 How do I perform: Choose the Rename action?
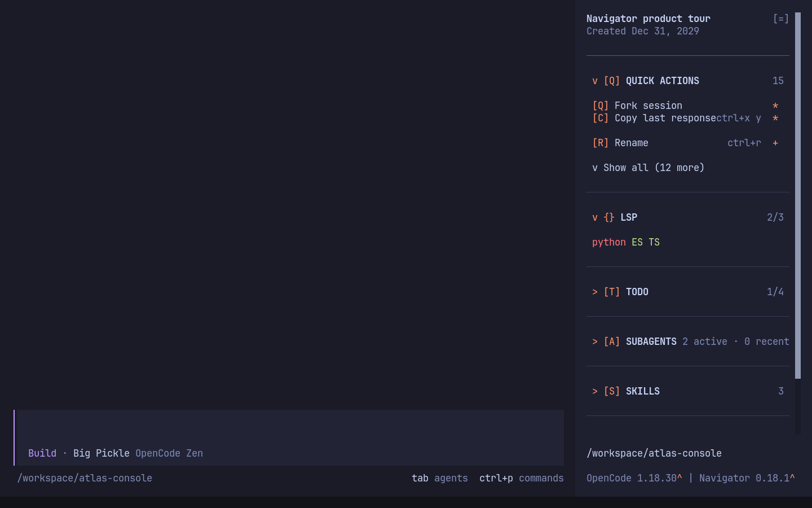pyautogui.click(x=632, y=143)
